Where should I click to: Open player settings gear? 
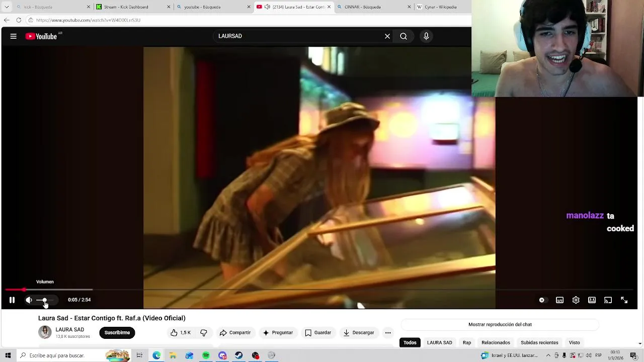coord(576,300)
